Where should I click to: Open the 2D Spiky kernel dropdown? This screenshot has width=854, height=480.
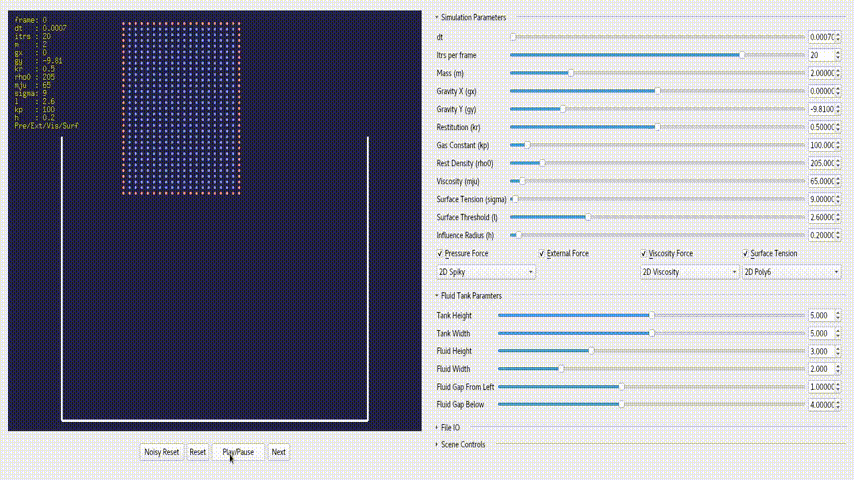click(x=486, y=271)
